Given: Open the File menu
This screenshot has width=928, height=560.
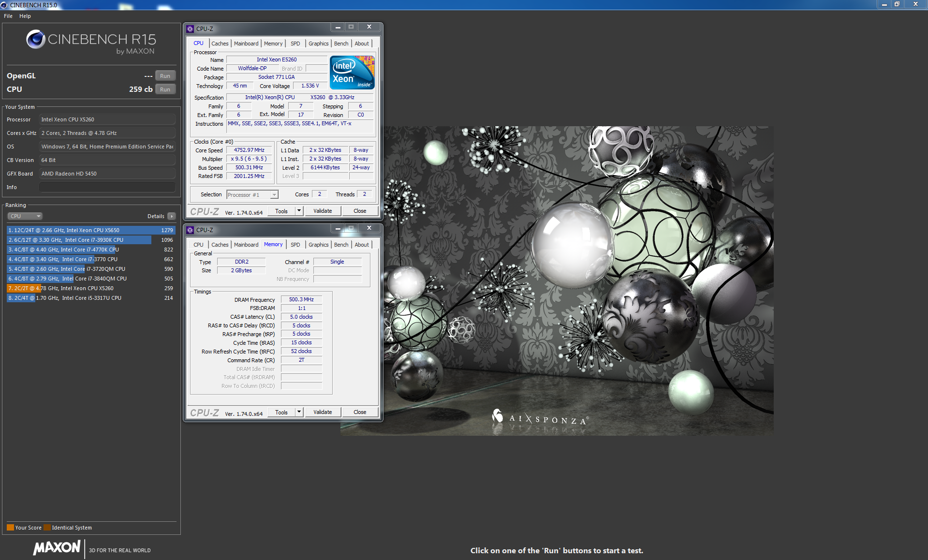Looking at the screenshot, I should [8, 16].
